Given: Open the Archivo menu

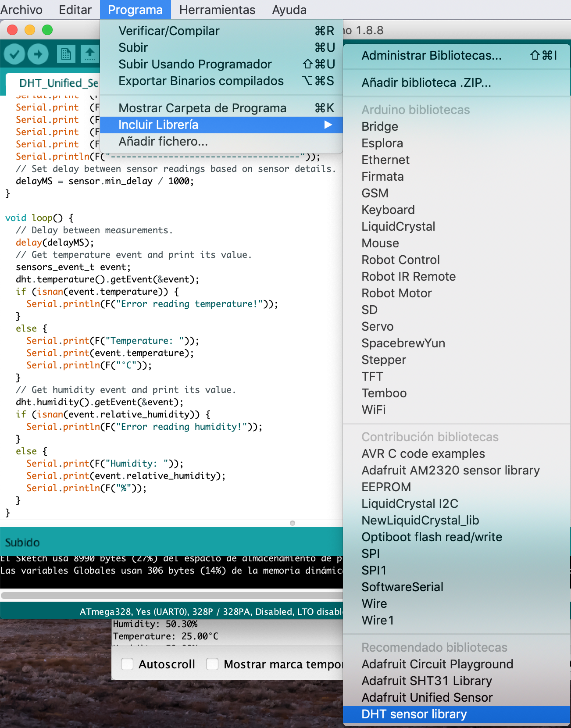Looking at the screenshot, I should (x=21, y=10).
